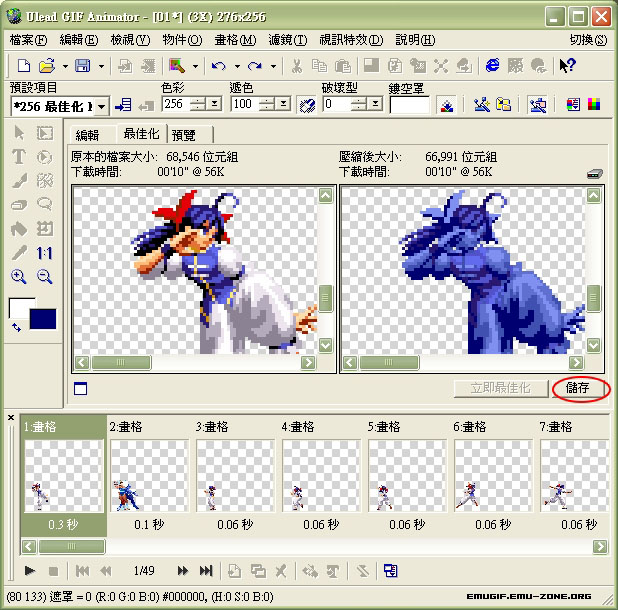Expand the open file dropdown arrow
Image resolution: width=618 pixels, height=610 pixels.
coord(65,66)
